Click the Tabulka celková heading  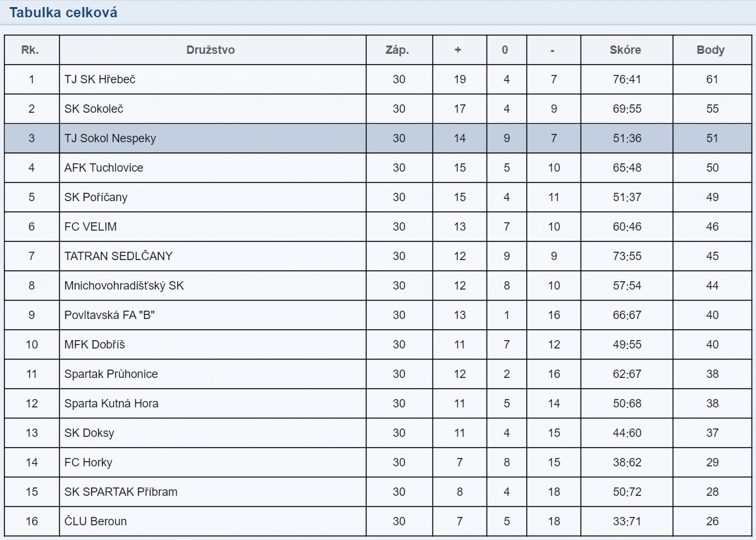(x=63, y=13)
